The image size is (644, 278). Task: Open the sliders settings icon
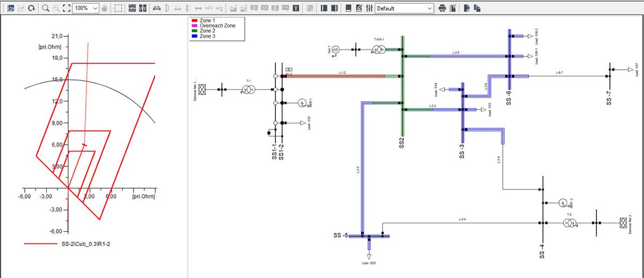pos(369,8)
